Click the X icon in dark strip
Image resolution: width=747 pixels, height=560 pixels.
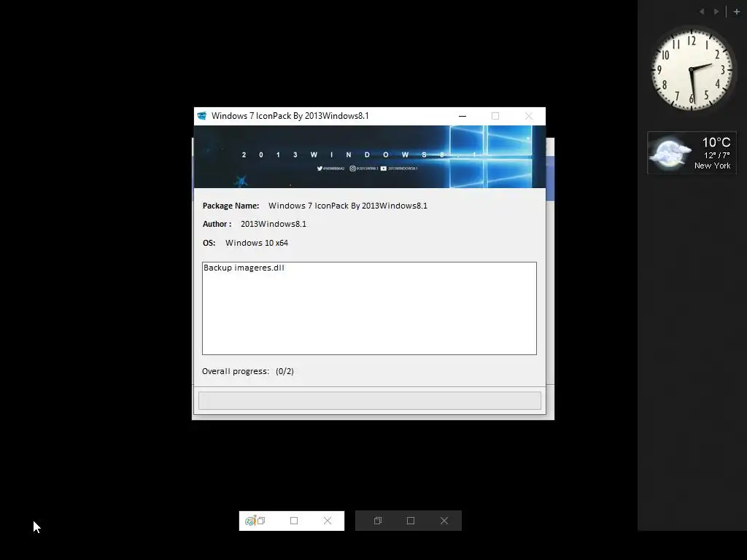(444, 521)
